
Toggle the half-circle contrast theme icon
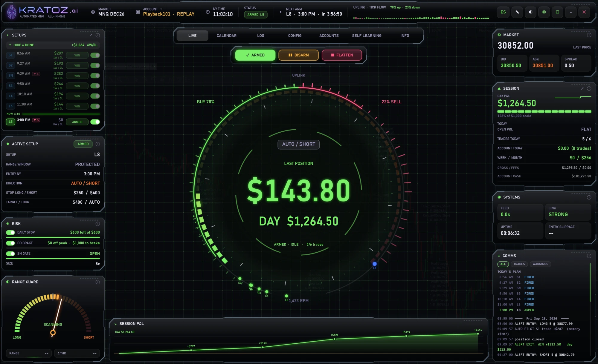click(x=530, y=12)
